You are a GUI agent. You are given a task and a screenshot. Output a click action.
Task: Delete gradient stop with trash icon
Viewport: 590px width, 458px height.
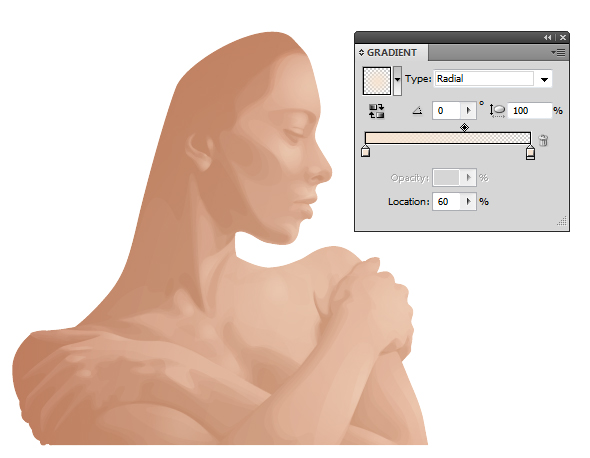tap(543, 140)
